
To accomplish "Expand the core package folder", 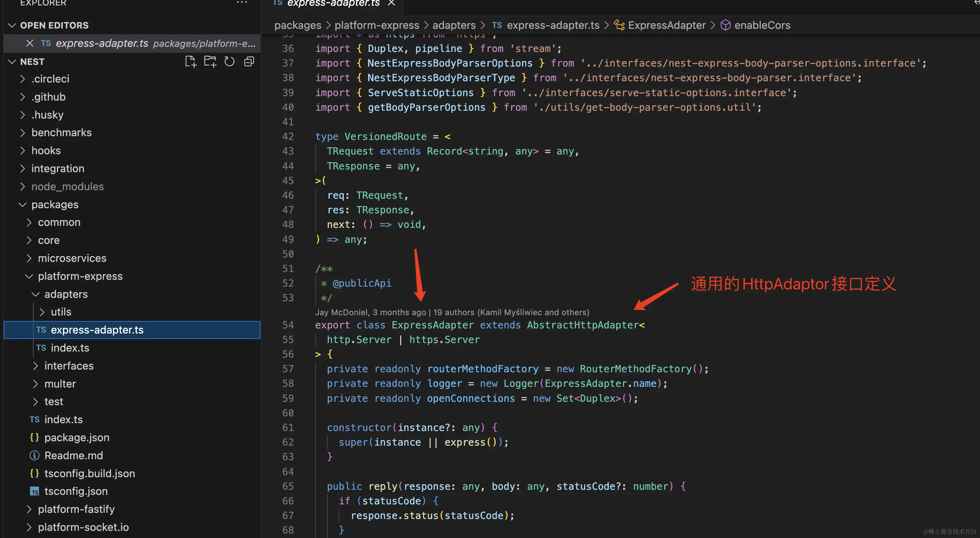I will coord(29,240).
